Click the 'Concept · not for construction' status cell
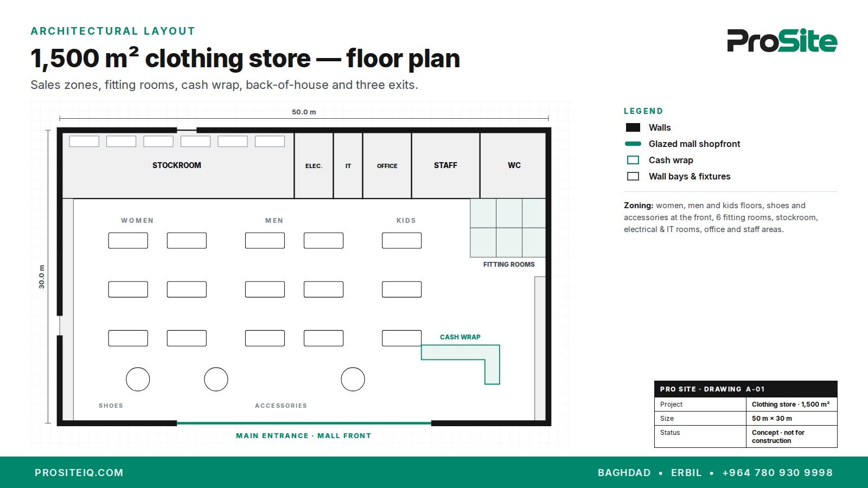This screenshot has width=868, height=488. [791, 436]
